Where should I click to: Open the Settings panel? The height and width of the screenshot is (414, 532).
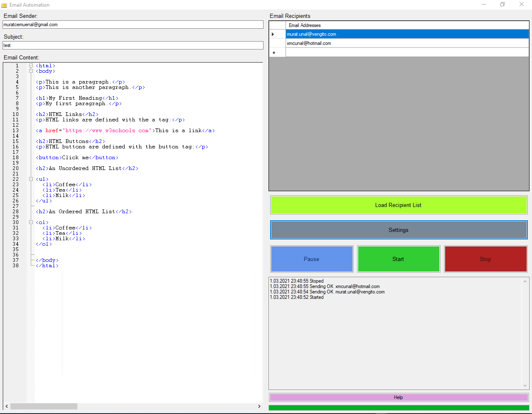click(398, 230)
